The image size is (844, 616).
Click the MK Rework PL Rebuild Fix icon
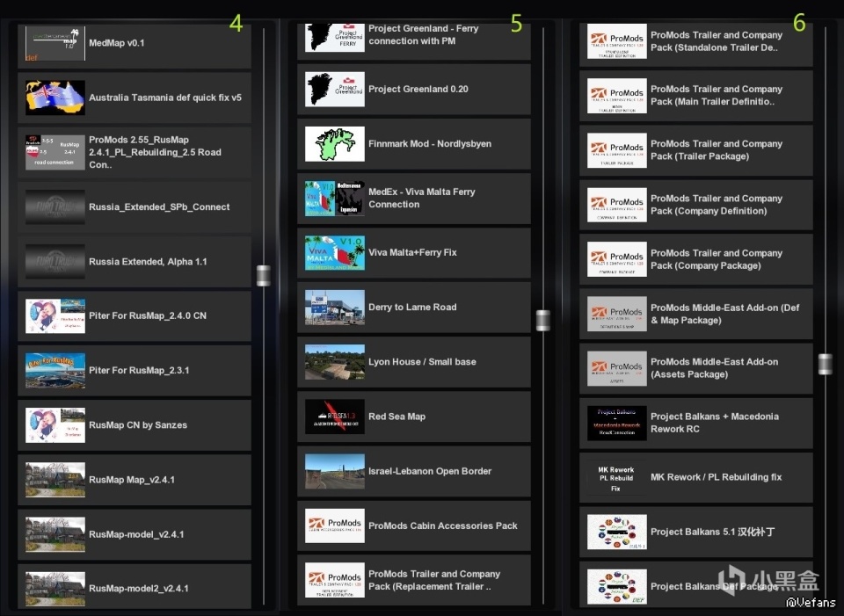[x=617, y=478]
